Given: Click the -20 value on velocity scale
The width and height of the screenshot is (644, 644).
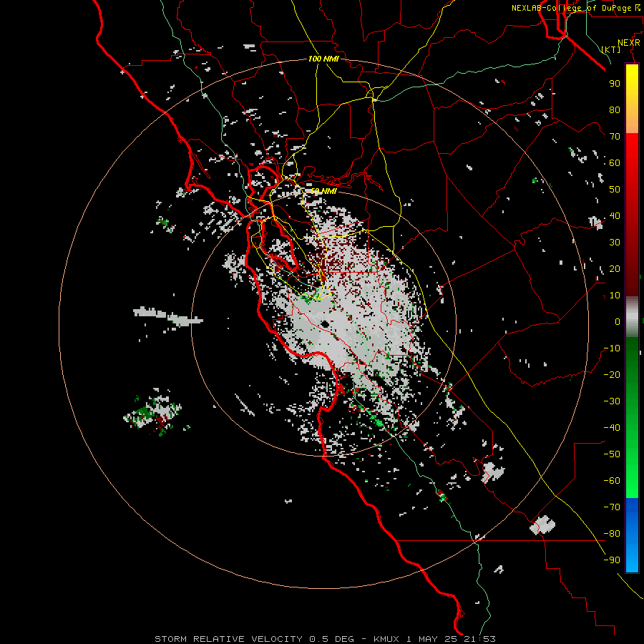Looking at the screenshot, I should (612, 375).
